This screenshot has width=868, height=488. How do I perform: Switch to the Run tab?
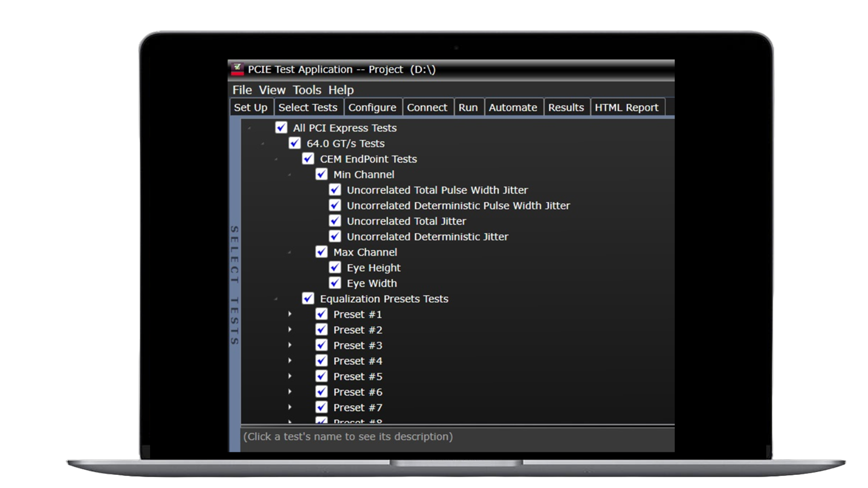click(x=468, y=108)
